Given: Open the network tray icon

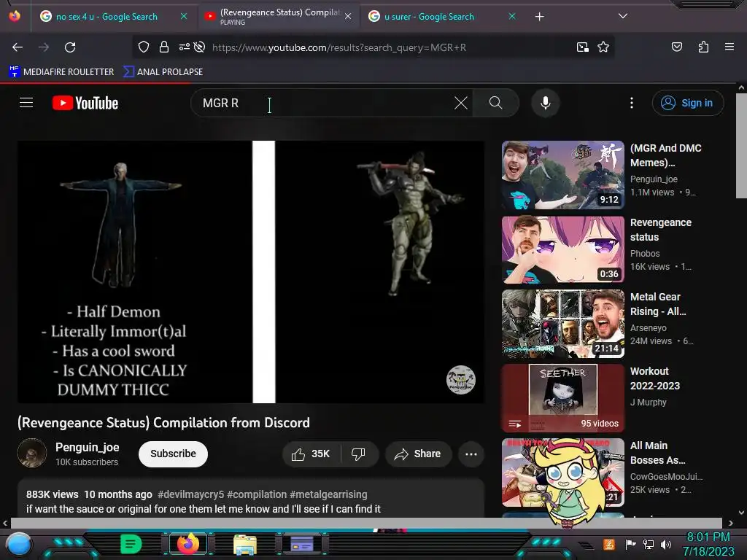Looking at the screenshot, I should (649, 544).
